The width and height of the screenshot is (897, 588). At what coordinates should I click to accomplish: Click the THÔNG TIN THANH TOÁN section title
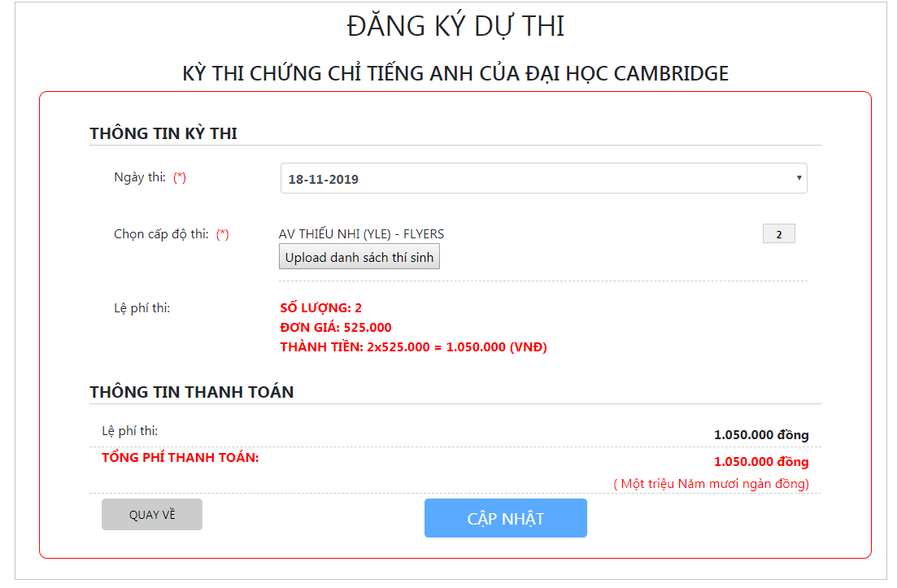point(192,392)
